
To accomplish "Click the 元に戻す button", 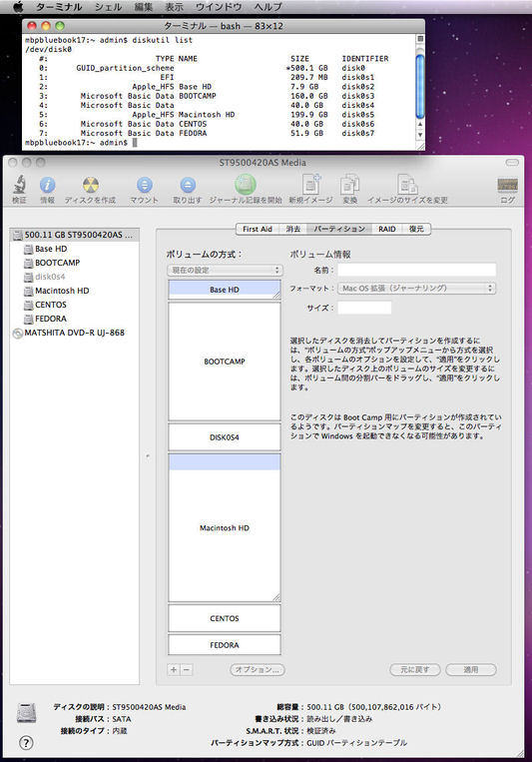I will (x=415, y=670).
